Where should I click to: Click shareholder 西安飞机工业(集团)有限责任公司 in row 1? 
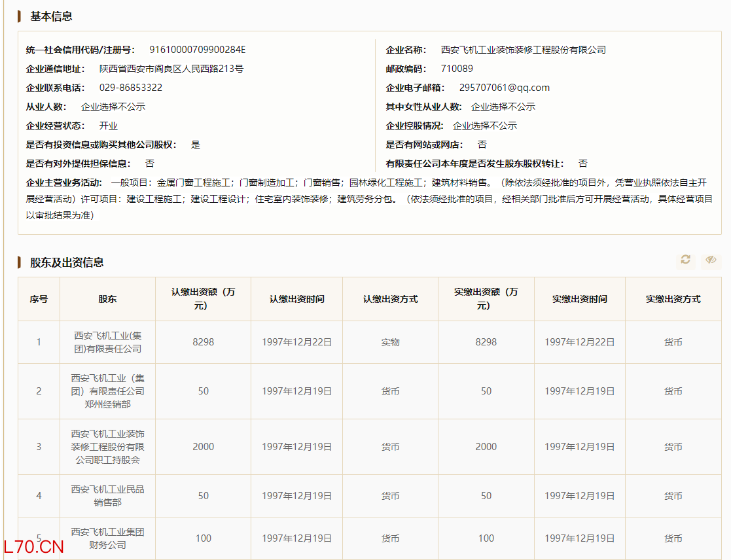[107, 342]
